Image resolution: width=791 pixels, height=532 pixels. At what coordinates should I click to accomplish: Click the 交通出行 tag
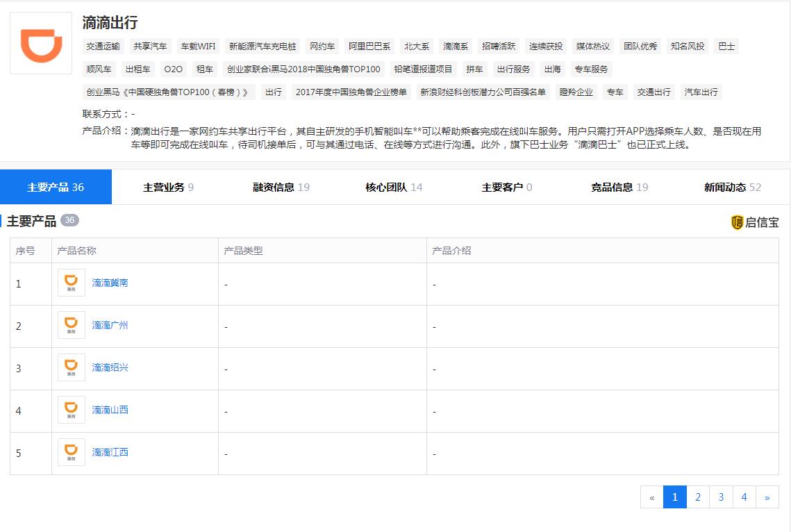(x=653, y=92)
